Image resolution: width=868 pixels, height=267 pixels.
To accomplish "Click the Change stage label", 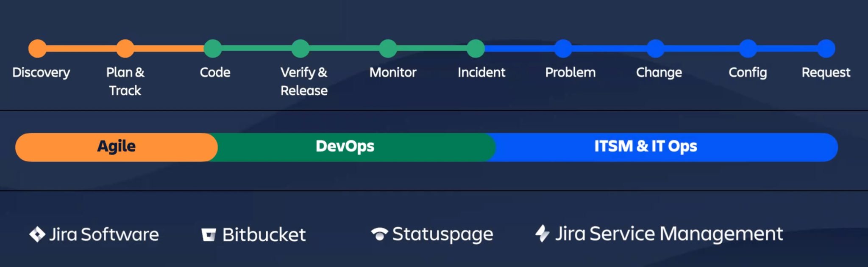I will point(659,73).
